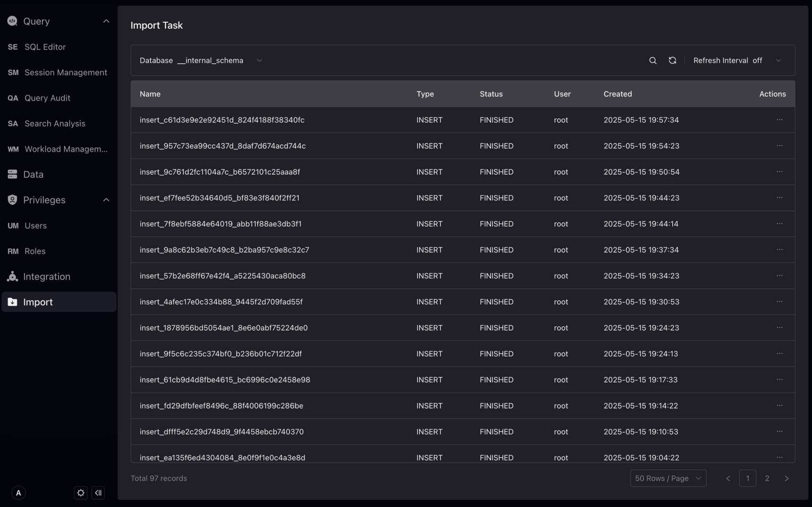Collapse the sidebar with the double-chevron icon

[99, 493]
